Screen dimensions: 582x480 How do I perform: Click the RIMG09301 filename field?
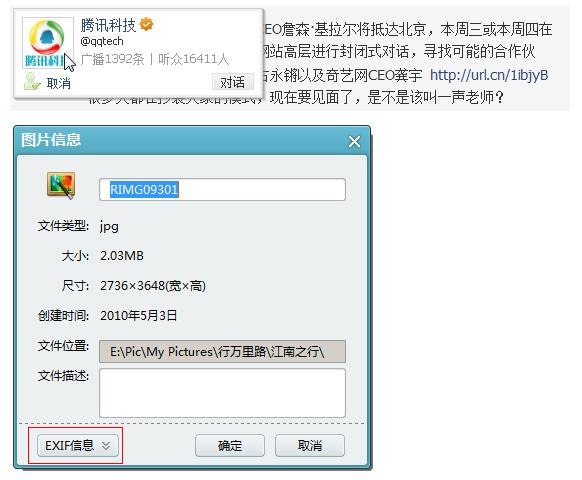click(222, 190)
